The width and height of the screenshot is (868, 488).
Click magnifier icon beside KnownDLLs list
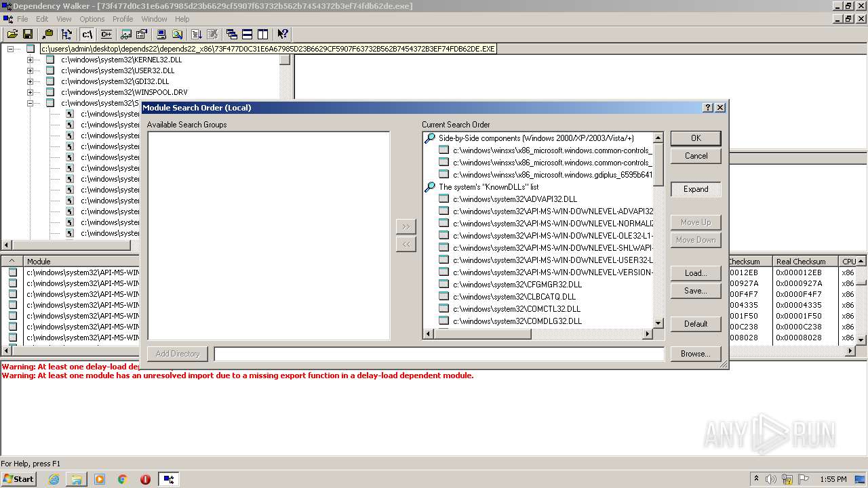[x=429, y=187]
